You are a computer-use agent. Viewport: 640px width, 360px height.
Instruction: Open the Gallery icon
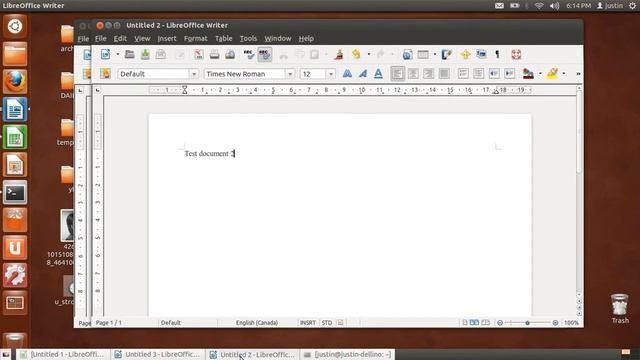(x=481, y=54)
